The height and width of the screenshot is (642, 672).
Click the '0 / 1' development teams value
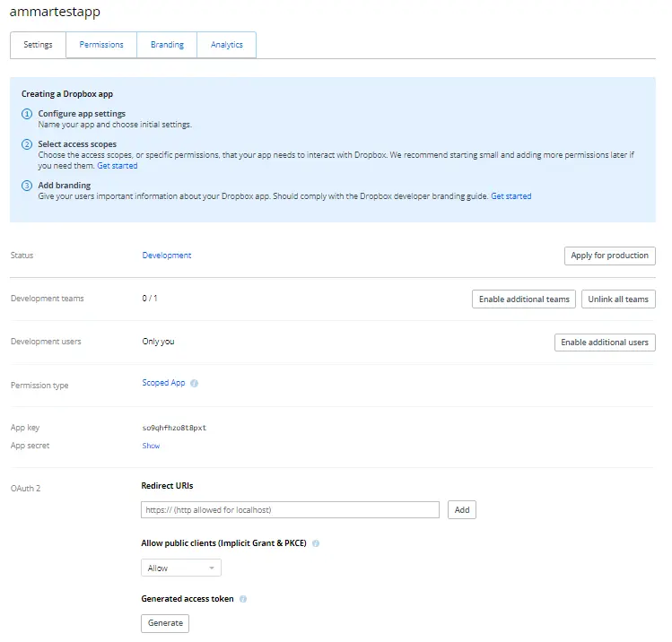[x=150, y=298]
